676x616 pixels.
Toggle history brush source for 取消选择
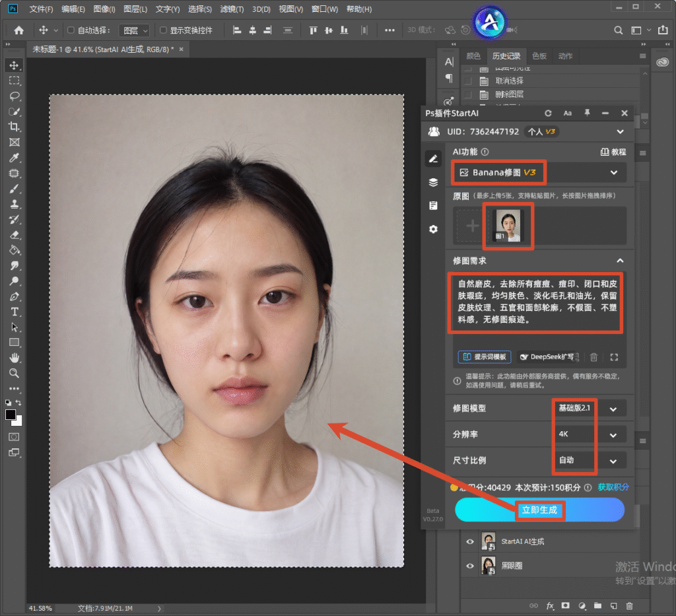coord(468,81)
